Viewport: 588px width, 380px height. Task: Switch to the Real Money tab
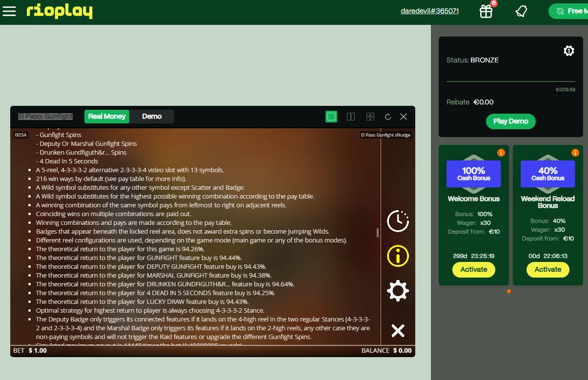107,117
